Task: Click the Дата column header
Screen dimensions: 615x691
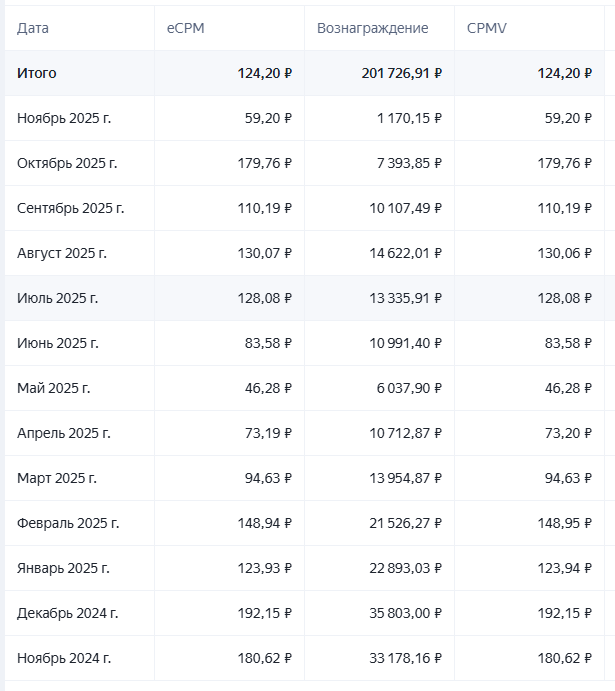Action: click(33, 28)
